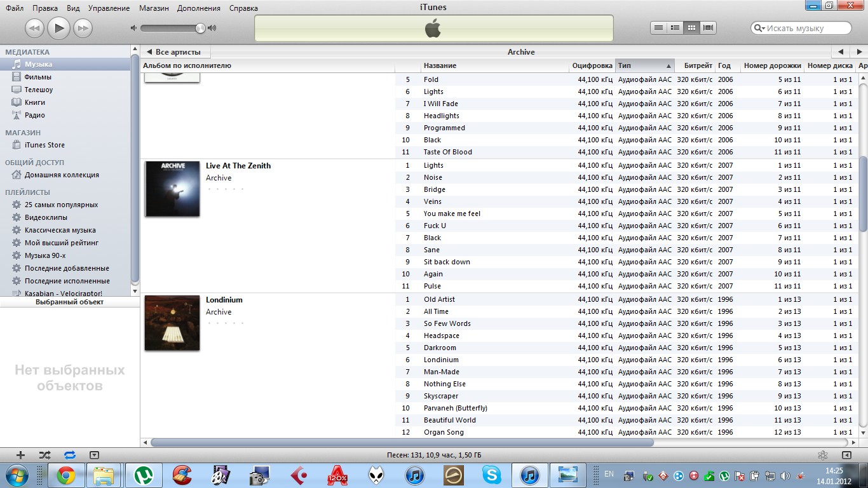Viewport: 868px width, 488px height.
Task: Switch to album list view
Action: 675,28
